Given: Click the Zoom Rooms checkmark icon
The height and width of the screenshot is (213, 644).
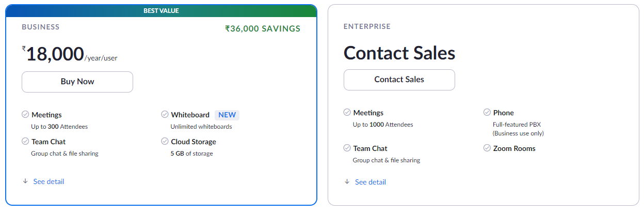Looking at the screenshot, I should (487, 148).
